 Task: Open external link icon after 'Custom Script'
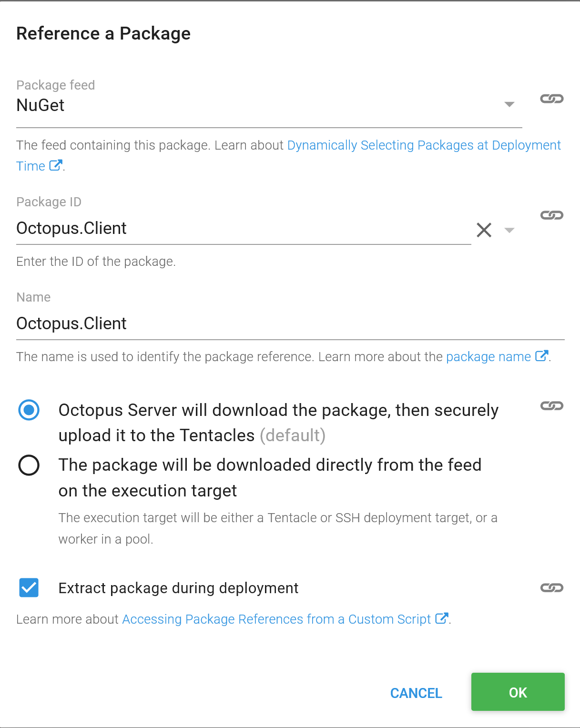pyautogui.click(x=441, y=619)
